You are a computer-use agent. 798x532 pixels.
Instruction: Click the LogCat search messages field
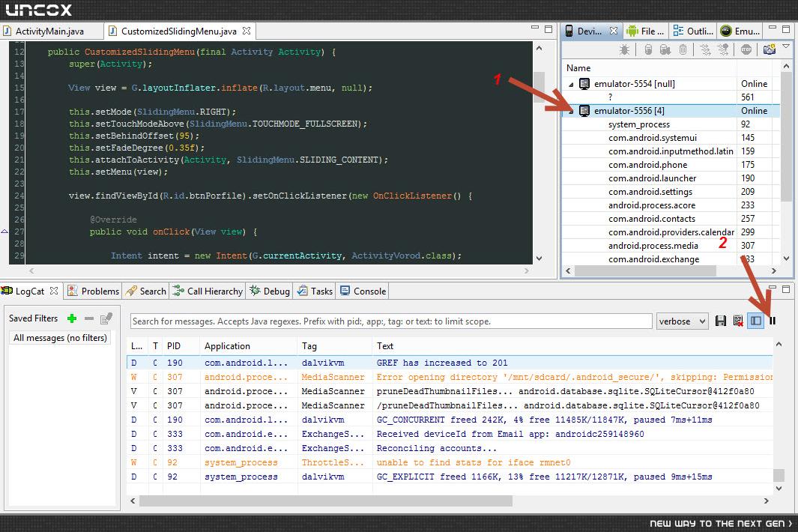tap(391, 321)
